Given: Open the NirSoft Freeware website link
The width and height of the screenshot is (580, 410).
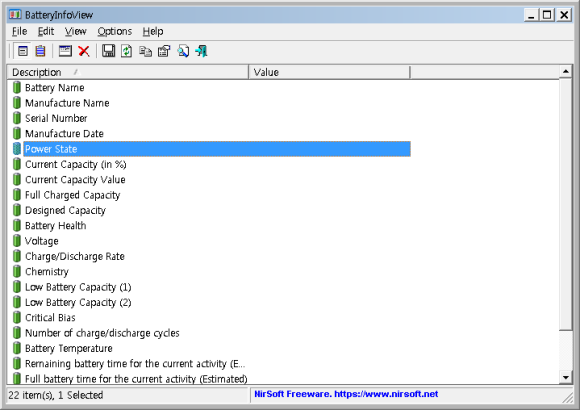Looking at the screenshot, I should [346, 394].
